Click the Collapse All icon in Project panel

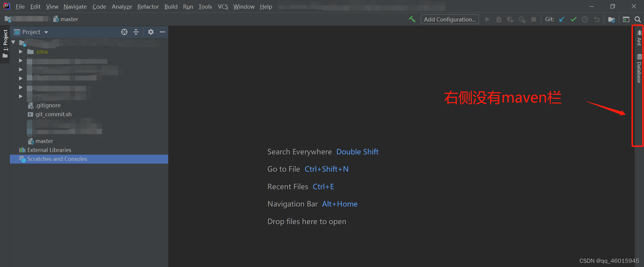point(136,32)
